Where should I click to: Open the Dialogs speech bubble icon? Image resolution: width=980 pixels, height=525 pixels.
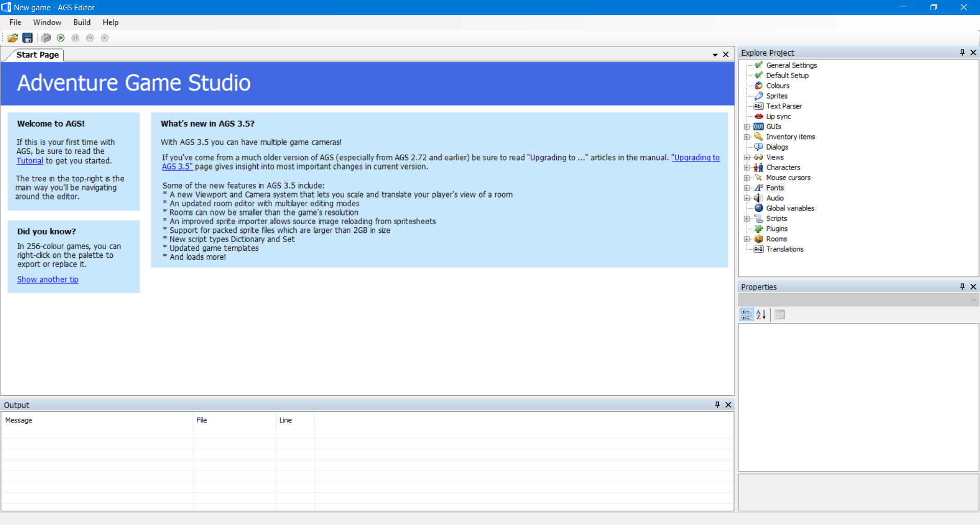(759, 147)
